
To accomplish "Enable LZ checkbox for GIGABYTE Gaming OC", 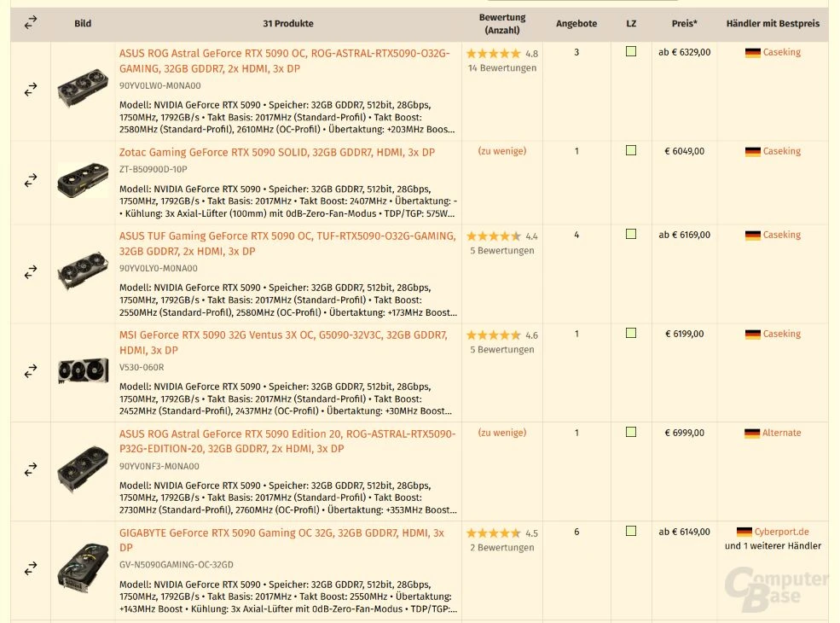I will pyautogui.click(x=631, y=531).
